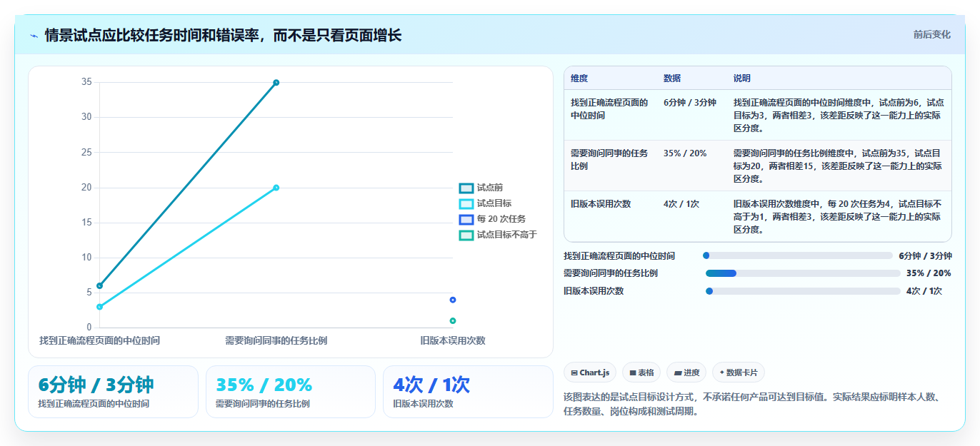The image size is (980, 446).
Task: Select the 进度 tag
Action: pos(686,372)
